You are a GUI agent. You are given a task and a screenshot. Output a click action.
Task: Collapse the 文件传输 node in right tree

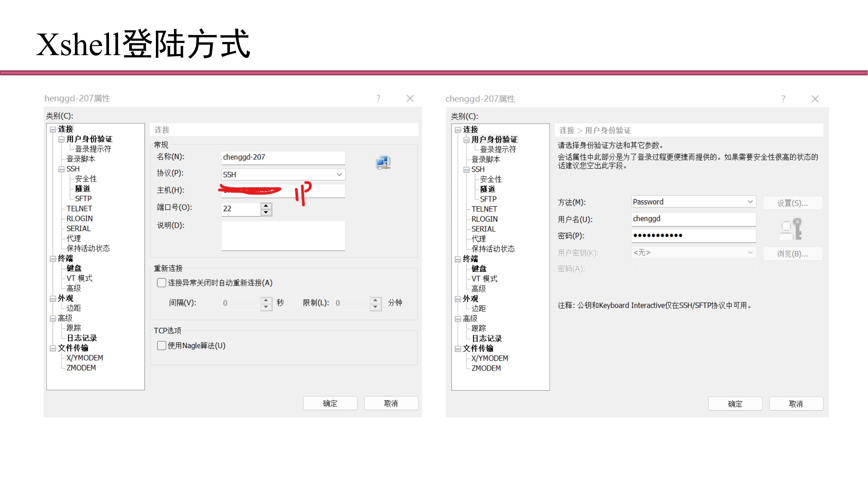click(458, 348)
